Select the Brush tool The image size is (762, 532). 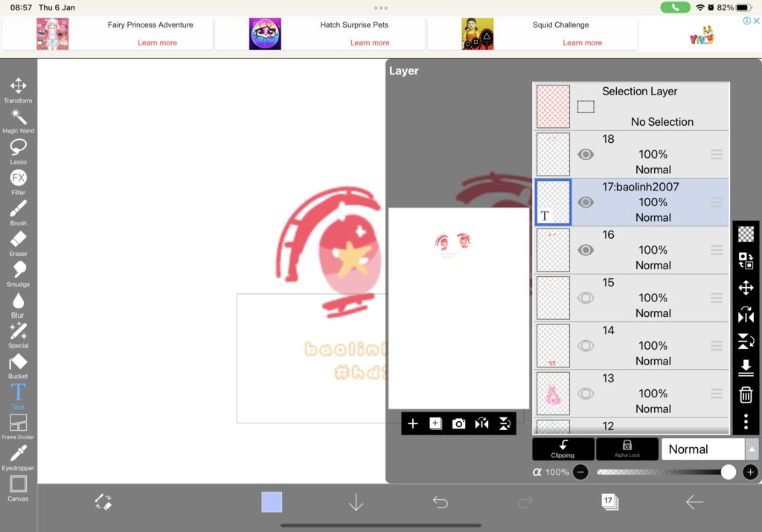[18, 212]
